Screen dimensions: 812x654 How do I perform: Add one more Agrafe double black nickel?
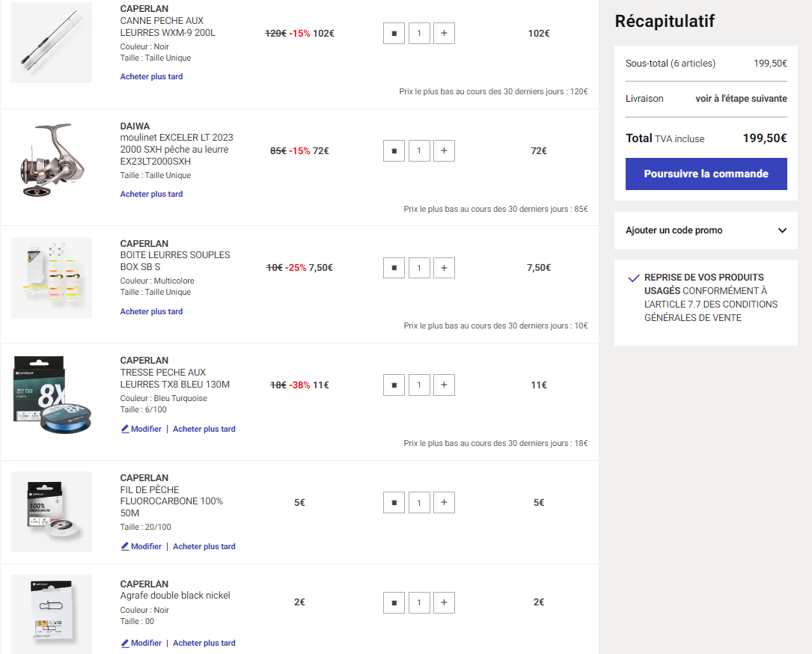444,602
